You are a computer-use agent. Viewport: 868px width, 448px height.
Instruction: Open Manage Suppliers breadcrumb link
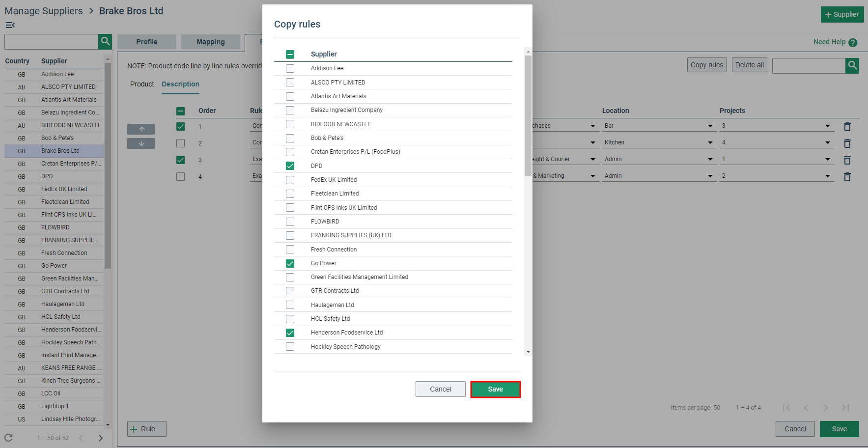[44, 11]
